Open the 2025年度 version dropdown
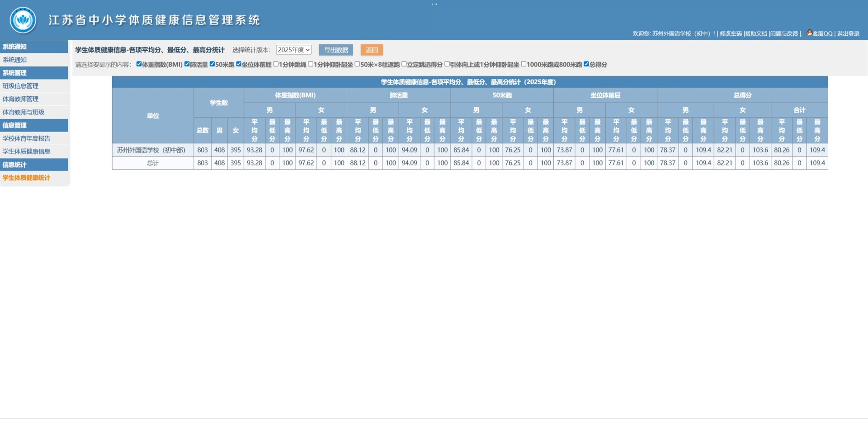This screenshot has height=423, width=868. click(x=293, y=50)
